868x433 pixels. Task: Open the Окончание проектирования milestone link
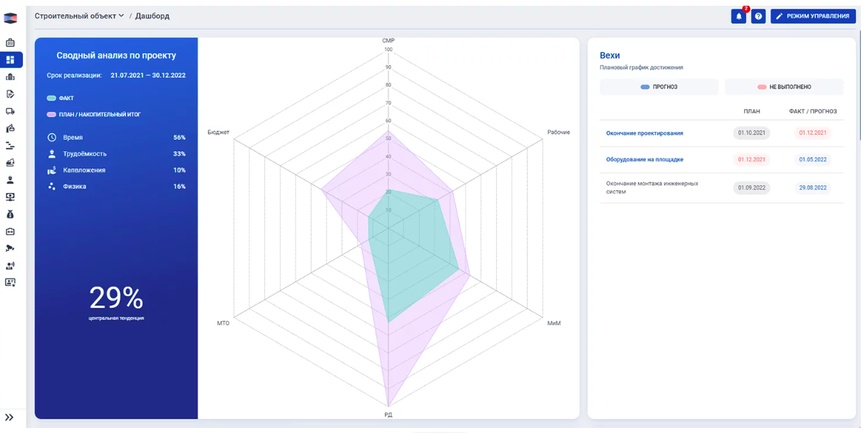[644, 133]
